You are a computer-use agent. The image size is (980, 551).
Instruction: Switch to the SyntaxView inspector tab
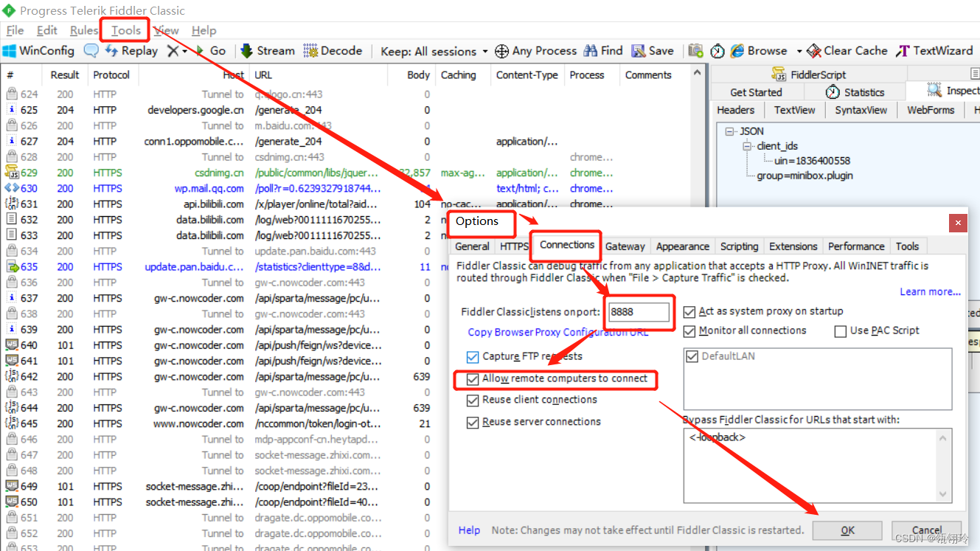point(861,110)
